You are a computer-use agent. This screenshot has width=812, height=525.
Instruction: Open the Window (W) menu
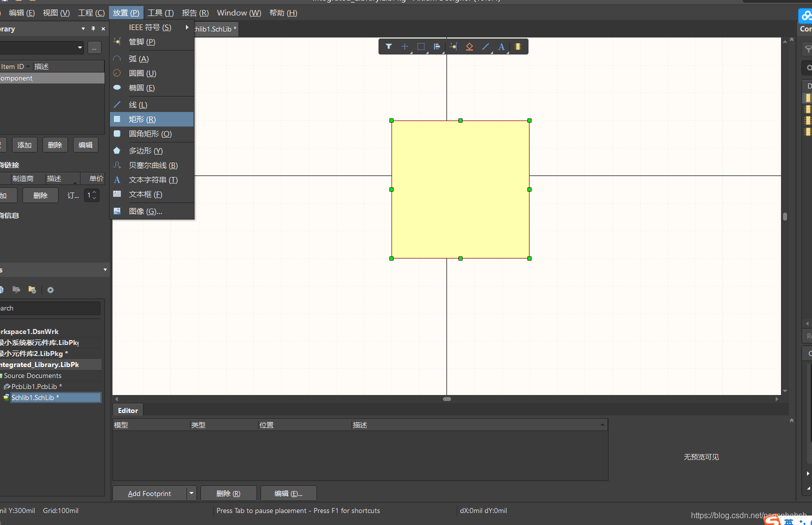[239, 12]
